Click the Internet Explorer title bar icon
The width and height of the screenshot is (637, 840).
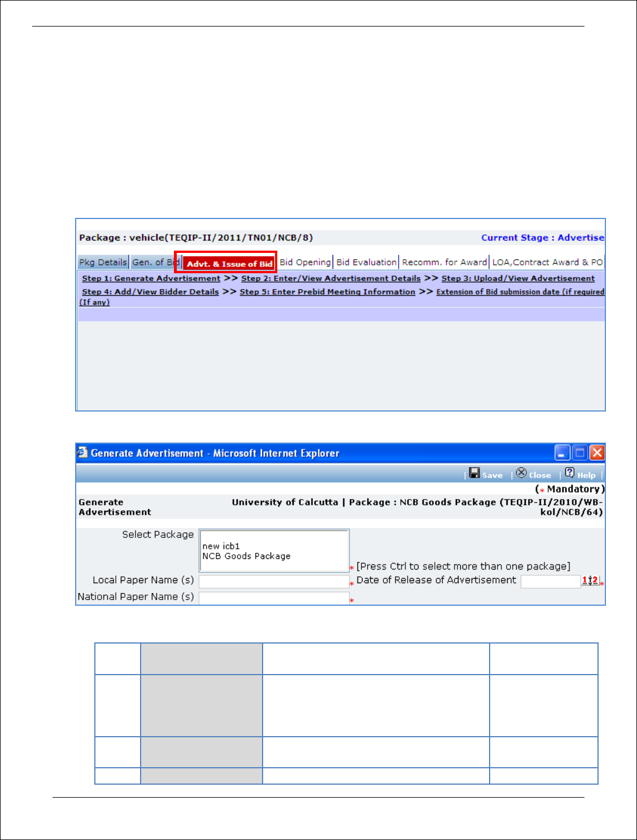(83, 452)
